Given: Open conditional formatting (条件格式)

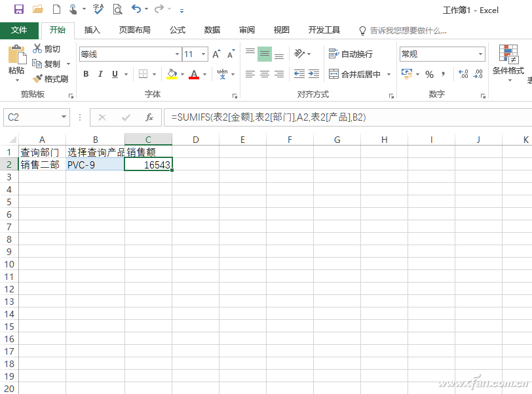Looking at the screenshot, I should [508, 63].
